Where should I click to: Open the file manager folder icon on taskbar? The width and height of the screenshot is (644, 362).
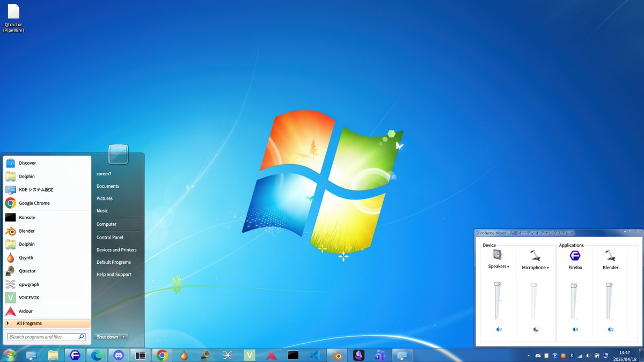(53, 355)
